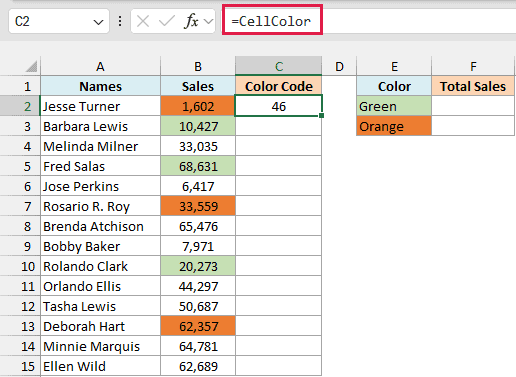Select the cell showing 6,417
516x377 pixels.
[x=198, y=186]
